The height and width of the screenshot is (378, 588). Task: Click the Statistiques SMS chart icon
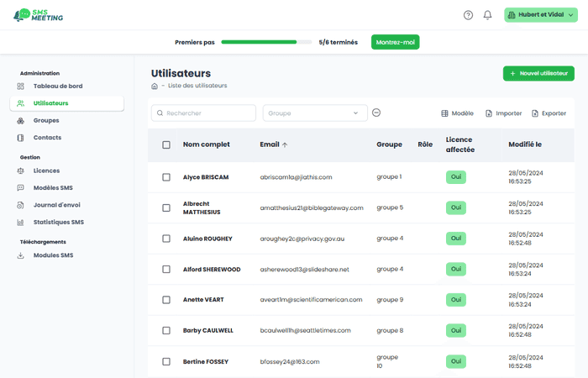pos(21,223)
